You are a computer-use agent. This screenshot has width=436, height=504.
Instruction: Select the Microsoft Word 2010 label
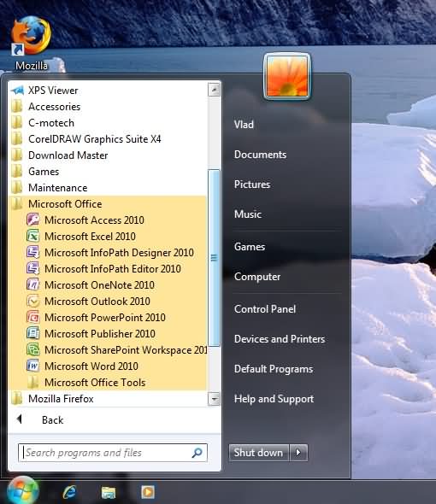(91, 366)
